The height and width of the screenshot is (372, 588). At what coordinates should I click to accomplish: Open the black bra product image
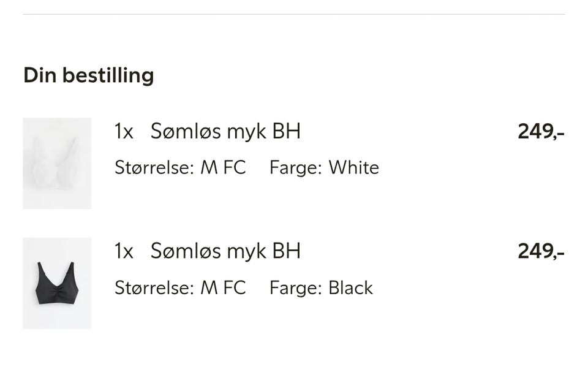pyautogui.click(x=57, y=283)
